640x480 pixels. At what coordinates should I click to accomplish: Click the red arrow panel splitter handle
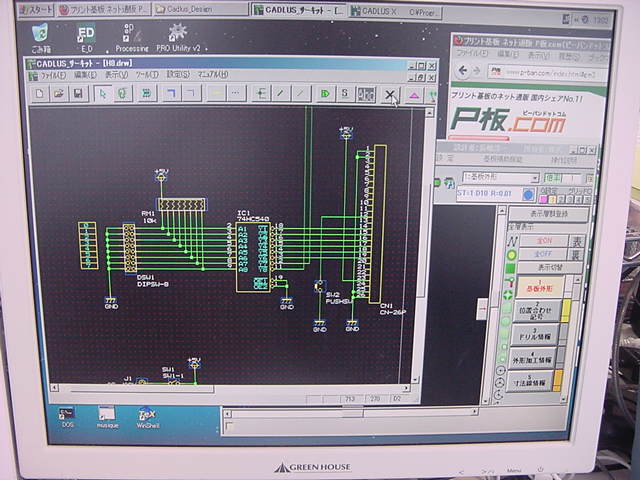(482, 309)
